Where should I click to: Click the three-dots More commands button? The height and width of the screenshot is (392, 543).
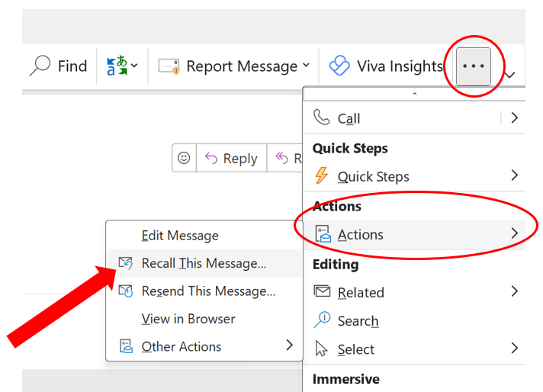(474, 66)
